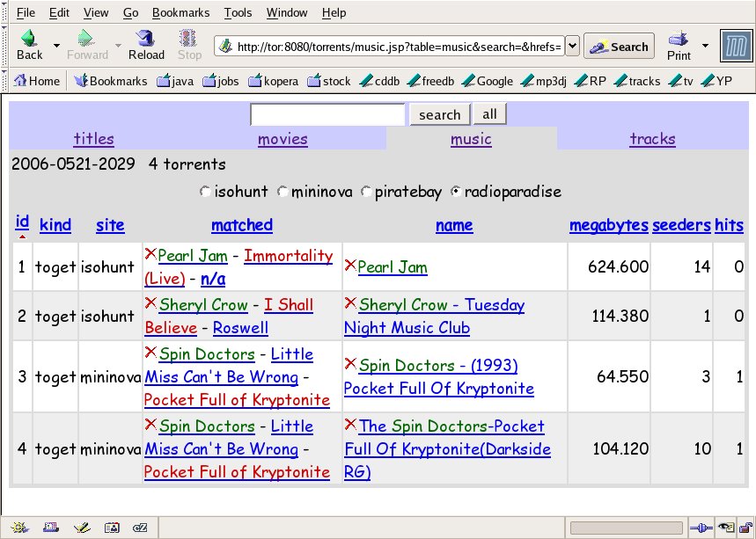Expand the URL bar history dropdown
The height and width of the screenshot is (539, 756).
(572, 47)
